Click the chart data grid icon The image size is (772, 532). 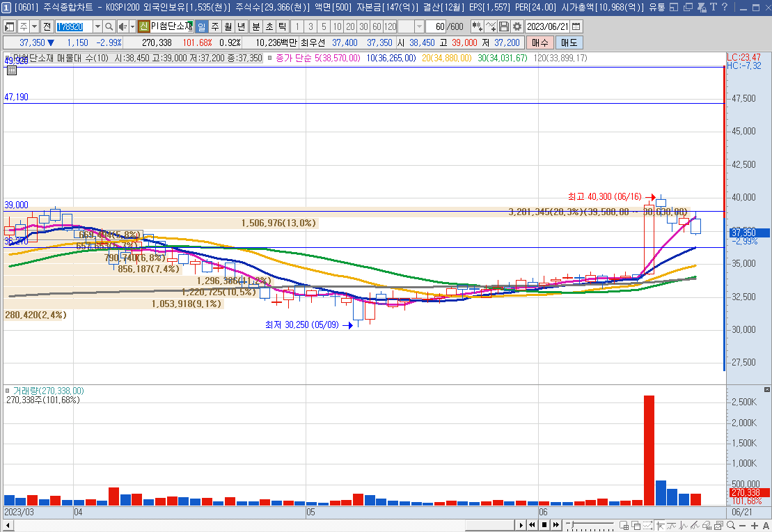click(12, 70)
